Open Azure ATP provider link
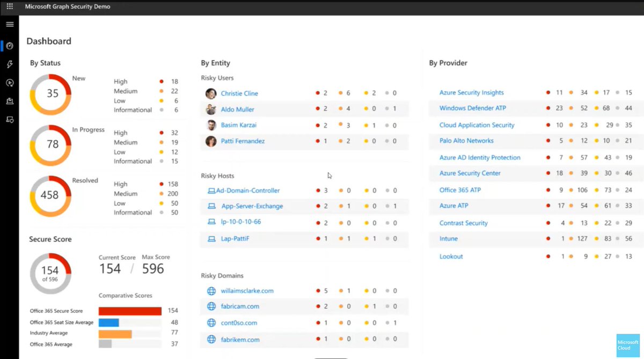The height and width of the screenshot is (359, 644). tap(454, 206)
